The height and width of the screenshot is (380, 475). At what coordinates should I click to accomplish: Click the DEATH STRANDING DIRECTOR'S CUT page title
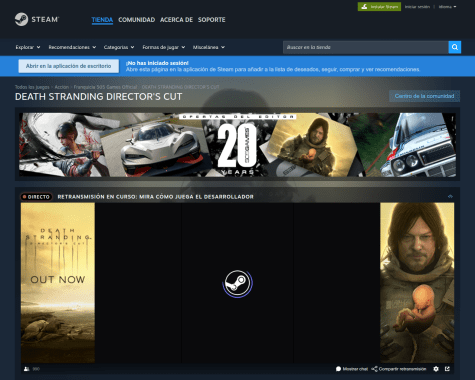(98, 97)
